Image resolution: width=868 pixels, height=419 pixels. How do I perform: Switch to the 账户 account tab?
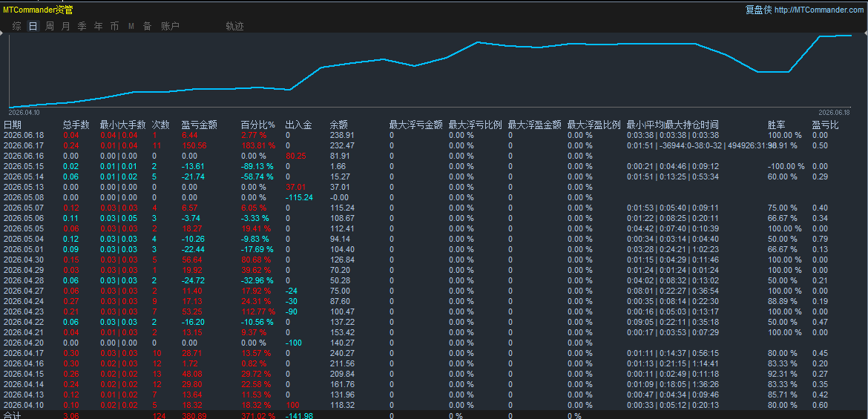coord(170,26)
